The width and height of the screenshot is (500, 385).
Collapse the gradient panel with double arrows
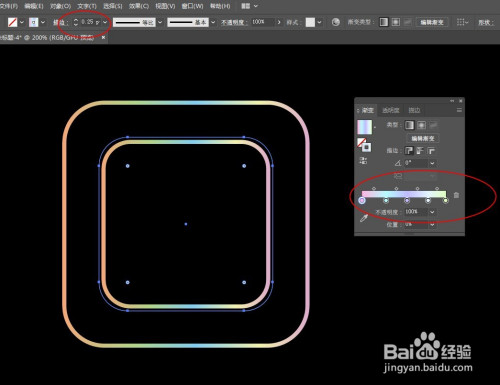(x=452, y=101)
